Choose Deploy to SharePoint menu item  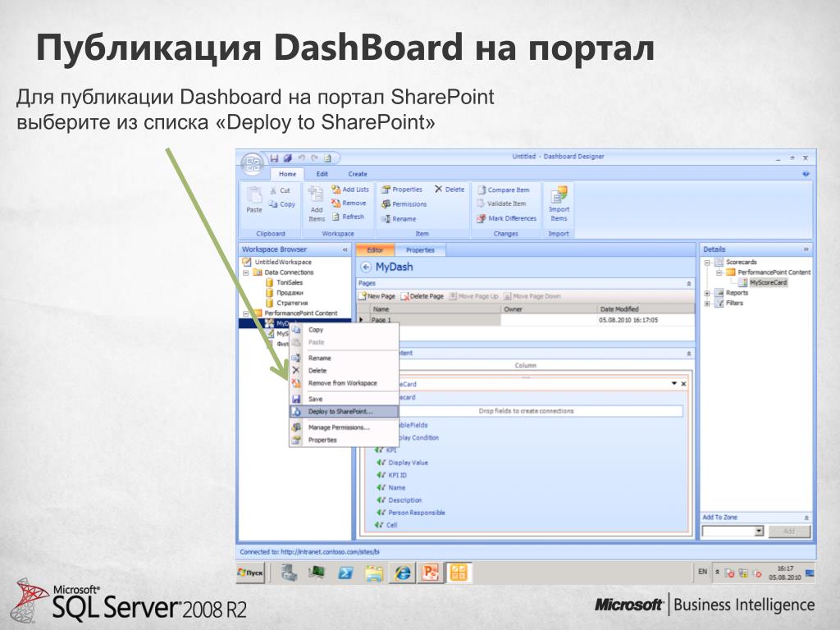(344, 412)
